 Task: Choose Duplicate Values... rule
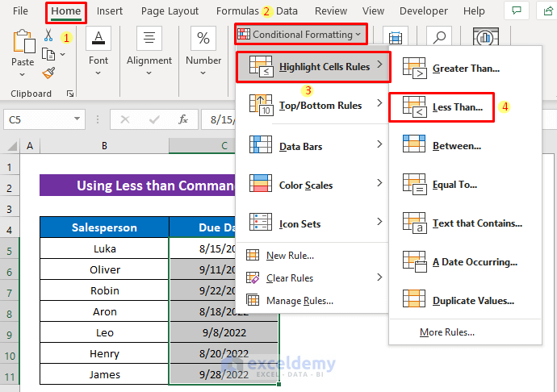pyautogui.click(x=465, y=301)
